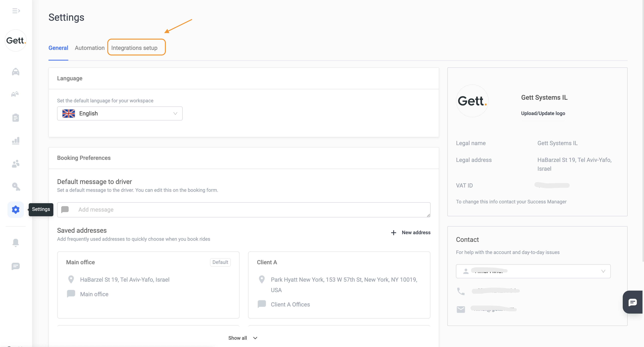Open the notifications bell icon

point(15,242)
